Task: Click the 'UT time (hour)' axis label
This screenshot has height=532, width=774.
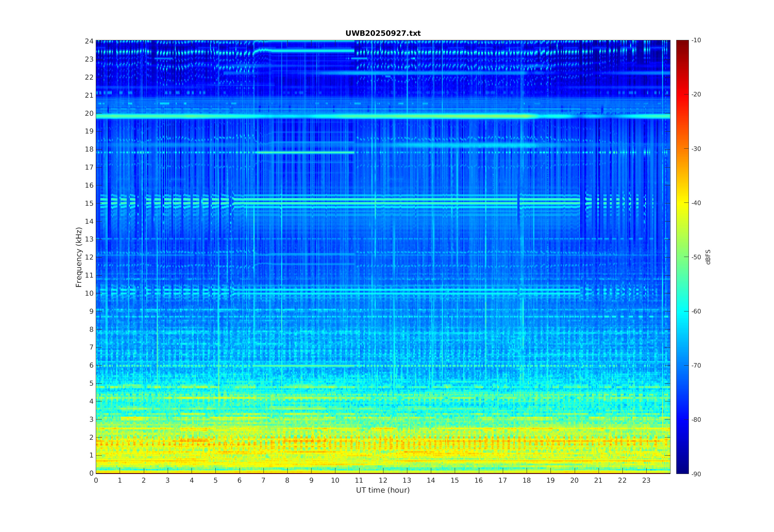Action: [383, 490]
